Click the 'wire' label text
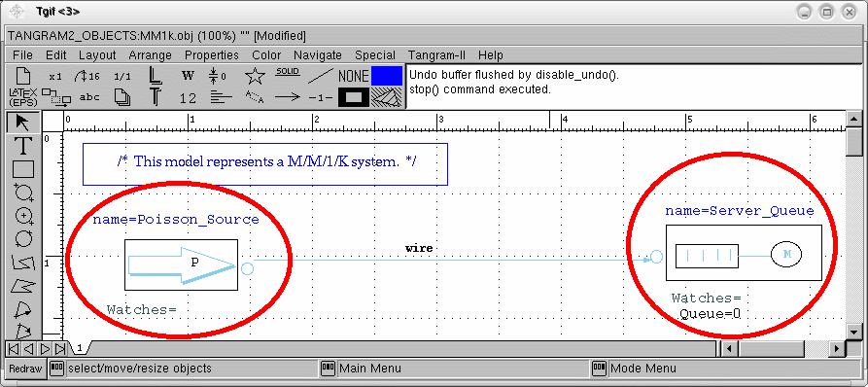The image size is (868, 387). (419, 248)
